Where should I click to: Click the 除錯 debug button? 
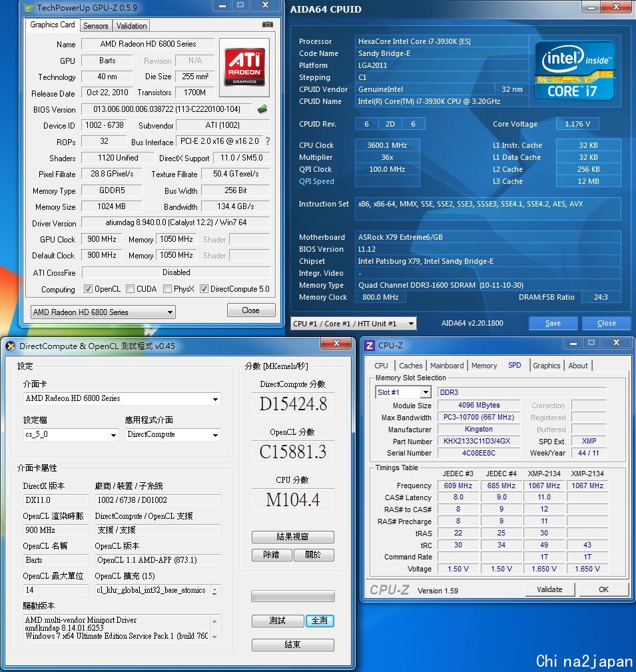tap(272, 555)
